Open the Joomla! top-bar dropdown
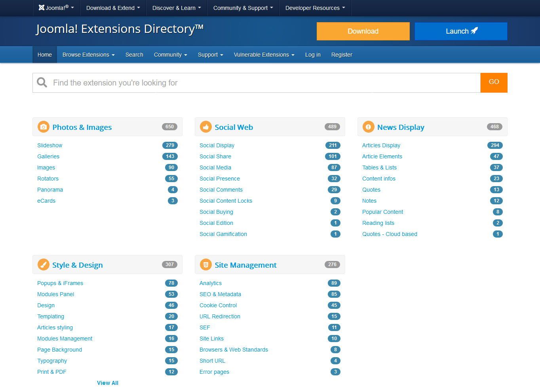Image resolution: width=540 pixels, height=392 pixels. pos(56,8)
